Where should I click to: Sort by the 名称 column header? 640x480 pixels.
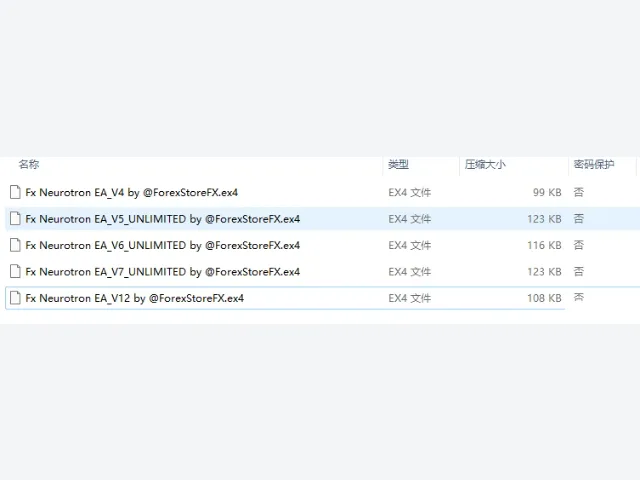[29, 164]
